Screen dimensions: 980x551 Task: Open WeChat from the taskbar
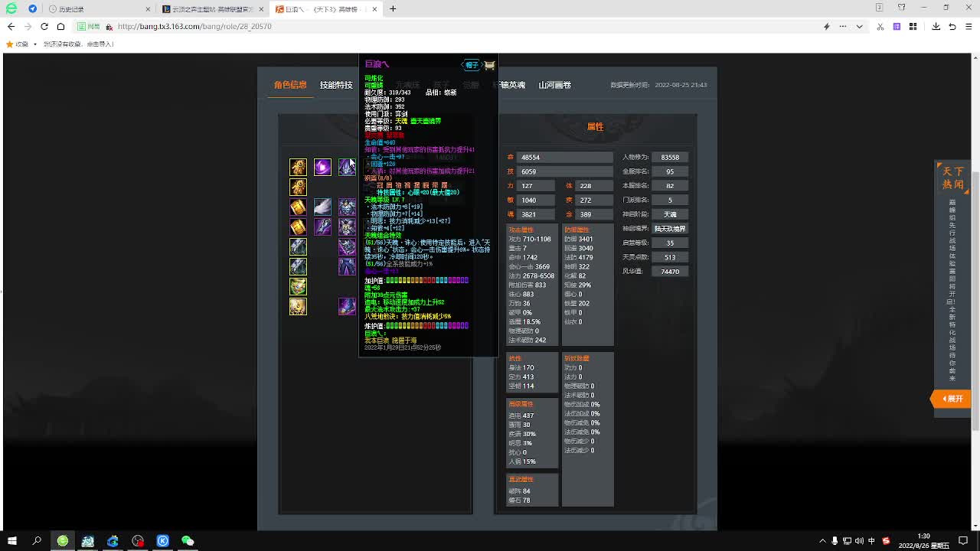pos(188,541)
